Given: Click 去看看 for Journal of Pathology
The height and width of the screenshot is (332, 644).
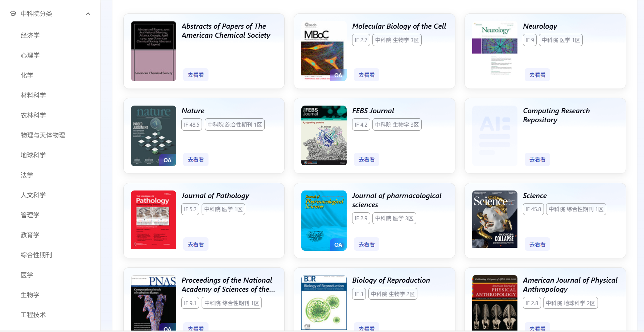Looking at the screenshot, I should click(196, 244).
